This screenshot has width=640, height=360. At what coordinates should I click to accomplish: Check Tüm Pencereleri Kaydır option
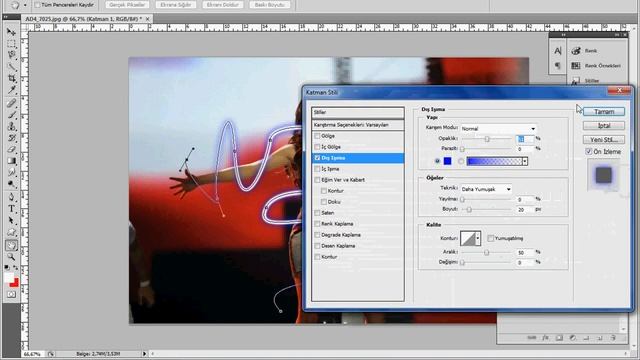click(x=37, y=5)
